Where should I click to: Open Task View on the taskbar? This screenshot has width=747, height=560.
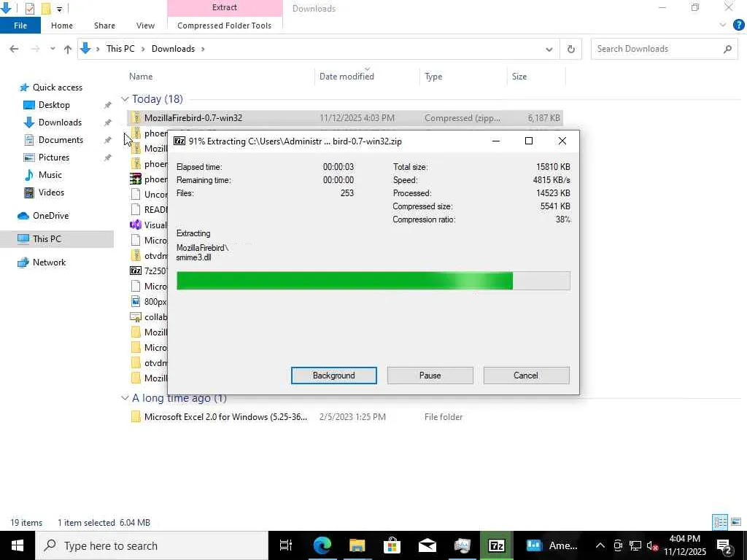(286, 545)
